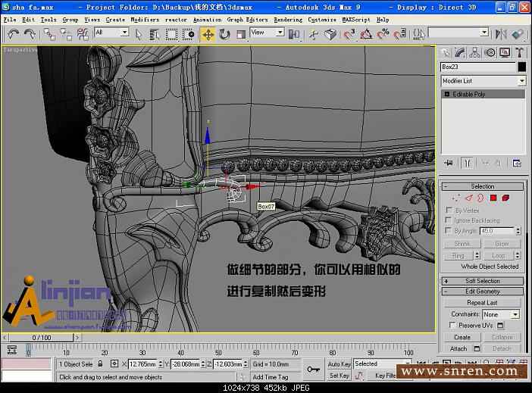Enable the Ignore Backfacing checkbox
The height and width of the screenshot is (393, 532).
click(x=449, y=220)
